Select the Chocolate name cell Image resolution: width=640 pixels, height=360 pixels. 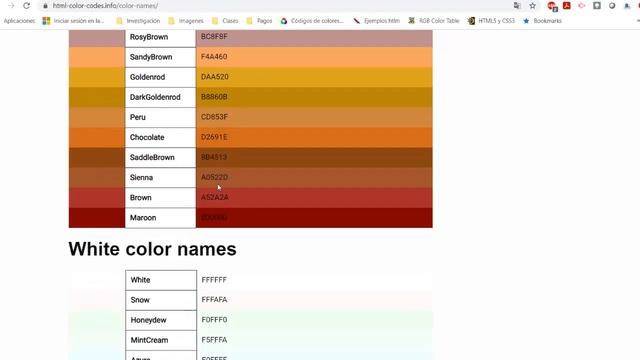coord(160,137)
